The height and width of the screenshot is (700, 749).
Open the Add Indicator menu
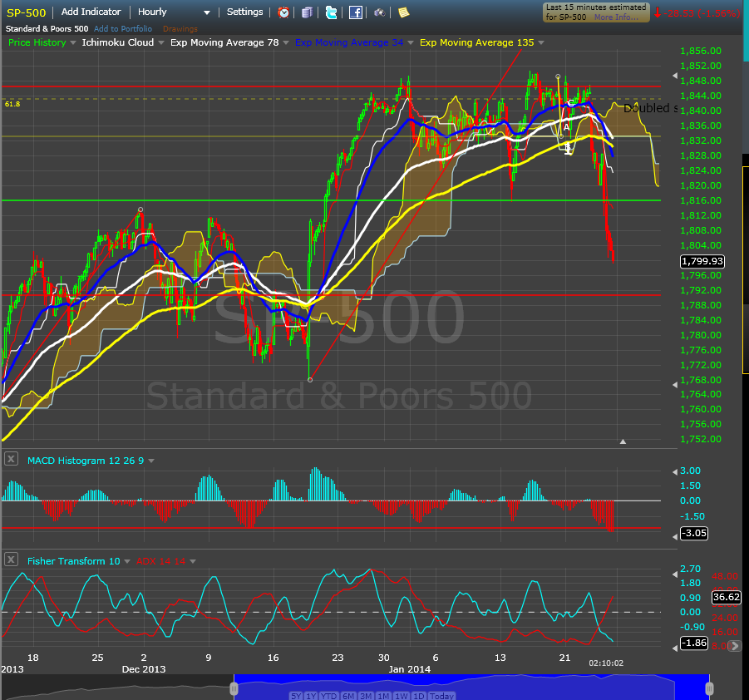point(91,12)
